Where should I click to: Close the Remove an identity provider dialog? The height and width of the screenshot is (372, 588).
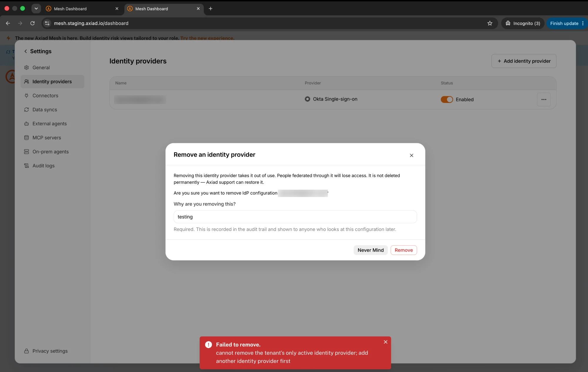[411, 155]
